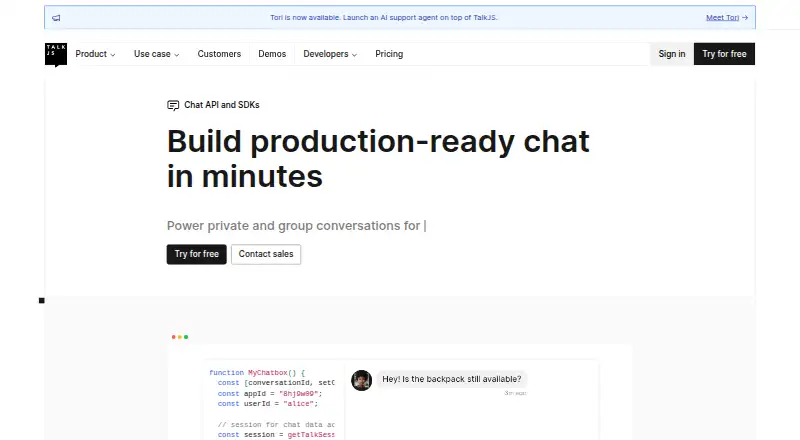800x440 pixels.
Task: Follow the Meet Tori link
Action: (727, 18)
